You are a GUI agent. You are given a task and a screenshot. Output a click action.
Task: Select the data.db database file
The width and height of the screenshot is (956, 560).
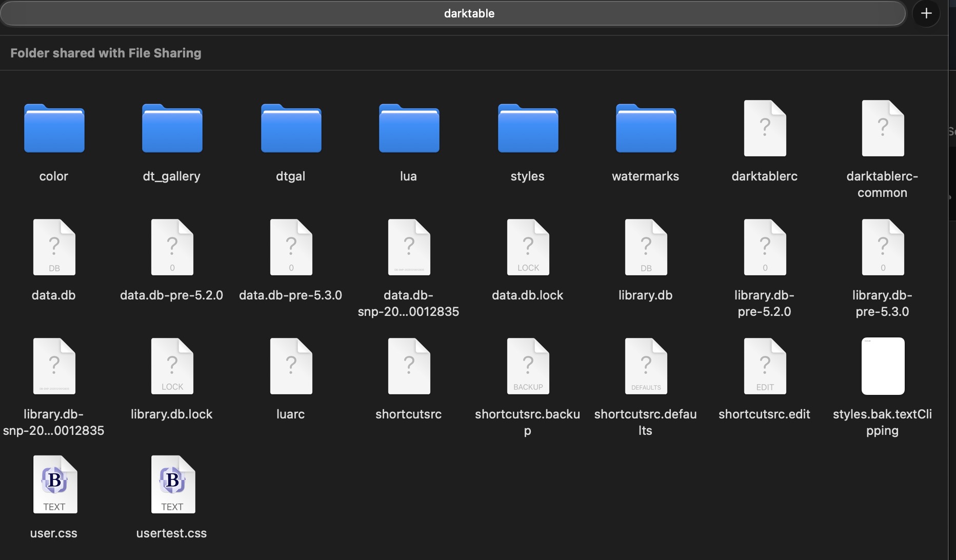point(54,248)
